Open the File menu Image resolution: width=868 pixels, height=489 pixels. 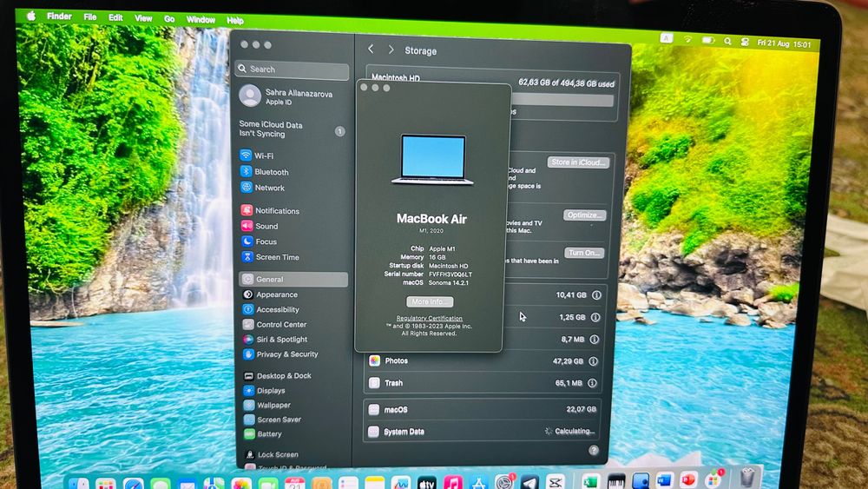(x=89, y=17)
